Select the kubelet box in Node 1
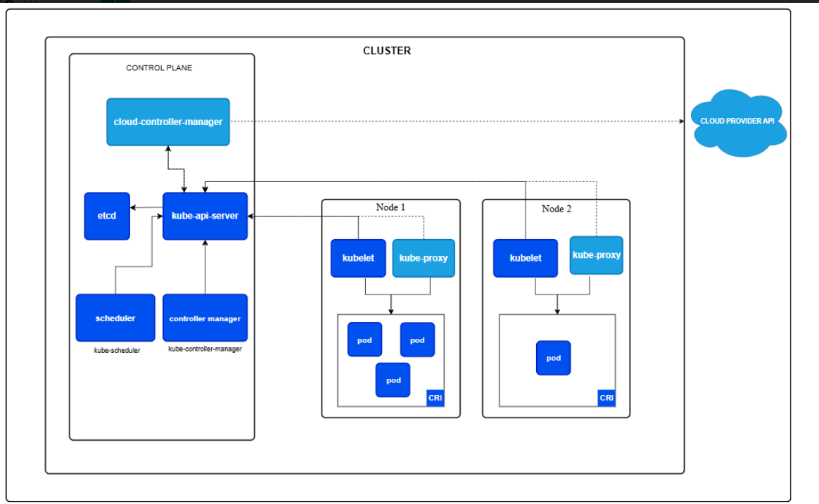This screenshot has width=819, height=504. pos(358,258)
